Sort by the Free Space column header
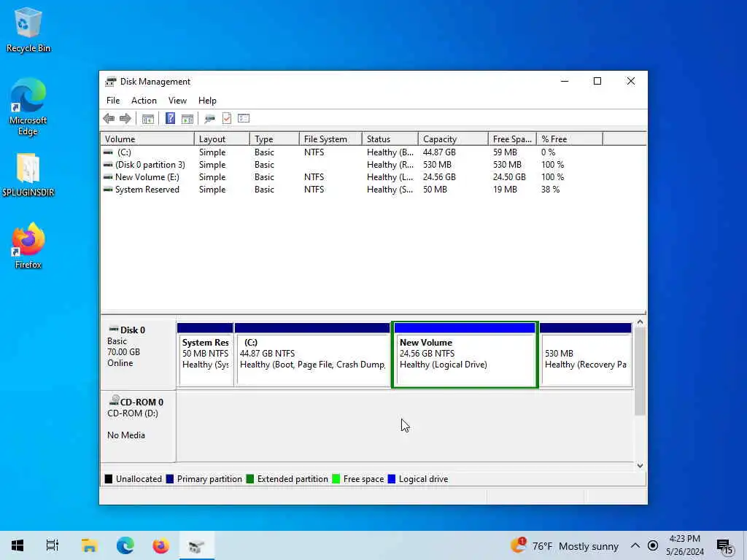 (512, 139)
